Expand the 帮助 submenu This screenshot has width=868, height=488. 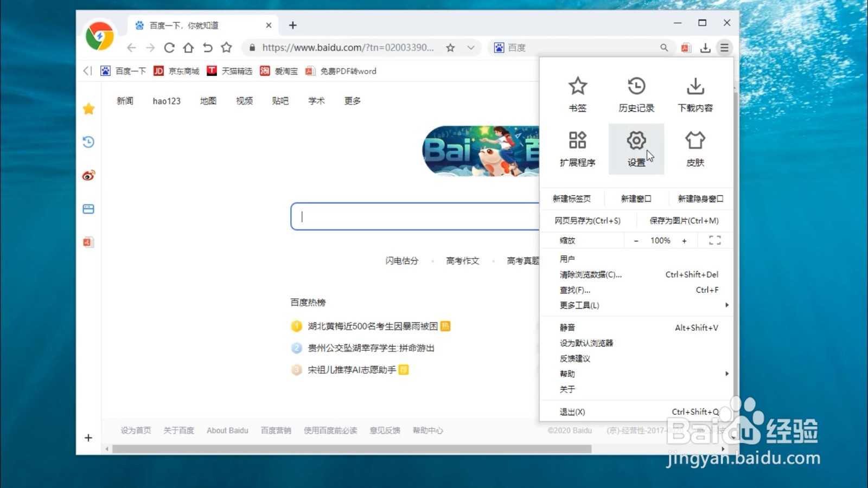pyautogui.click(x=566, y=374)
